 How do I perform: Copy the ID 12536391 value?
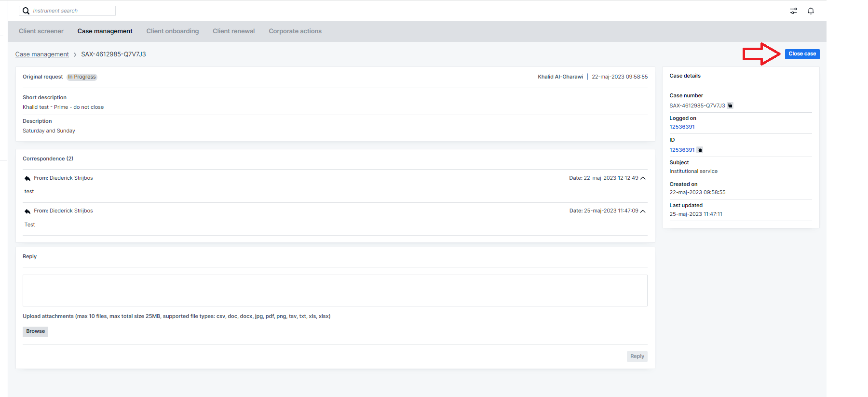(x=700, y=150)
